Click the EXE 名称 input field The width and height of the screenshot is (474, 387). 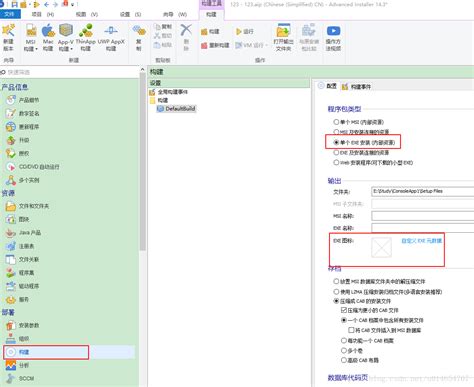click(x=423, y=228)
